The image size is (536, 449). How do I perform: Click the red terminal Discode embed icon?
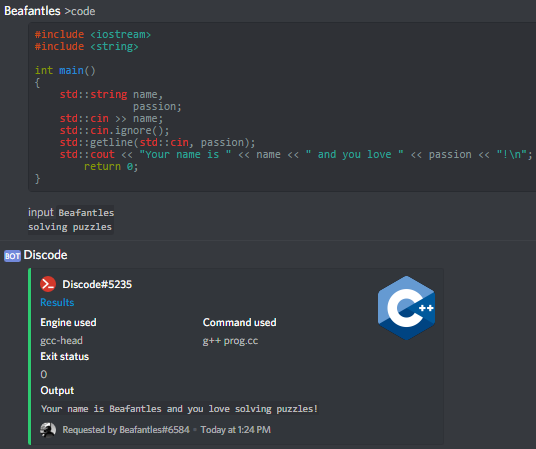point(48,284)
